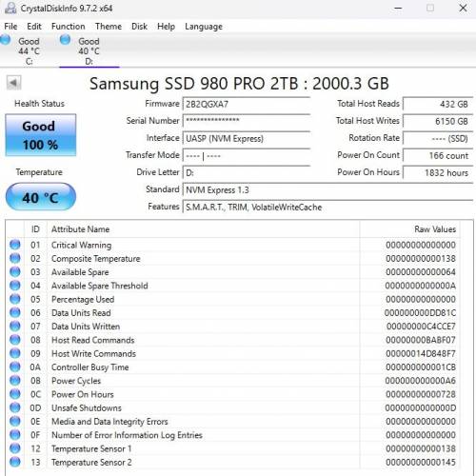Go to previous disk with left arrow
476x476 pixels.
(x=13, y=83)
